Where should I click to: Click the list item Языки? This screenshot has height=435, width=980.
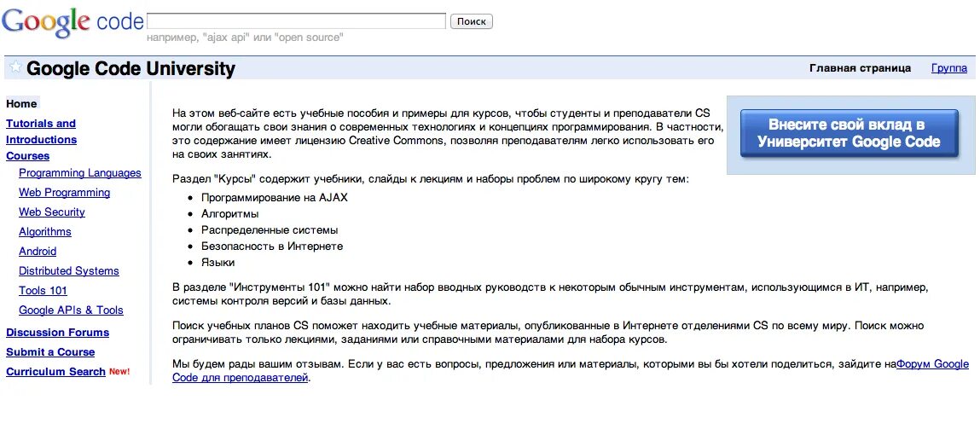tap(217, 263)
